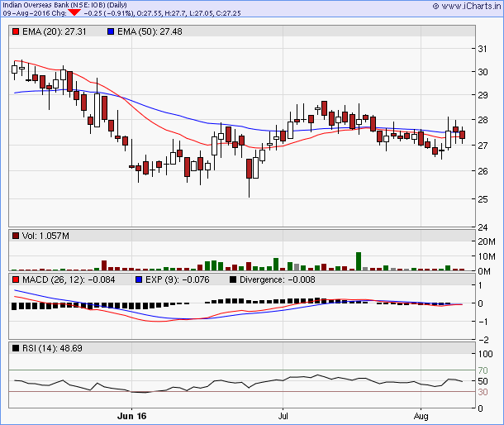Click the chart title Indian Overseas Bank (NSE: IOB) (Daily)
This screenshot has height=425, width=504.
tap(65, 5)
